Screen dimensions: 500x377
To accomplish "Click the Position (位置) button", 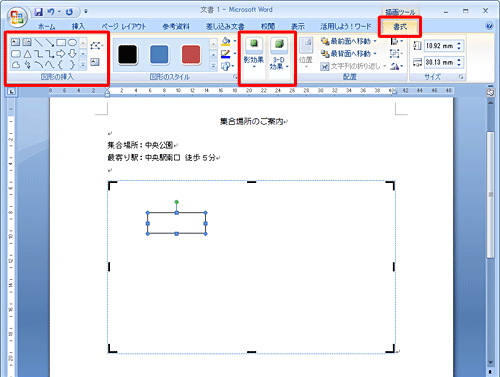I will tap(306, 52).
